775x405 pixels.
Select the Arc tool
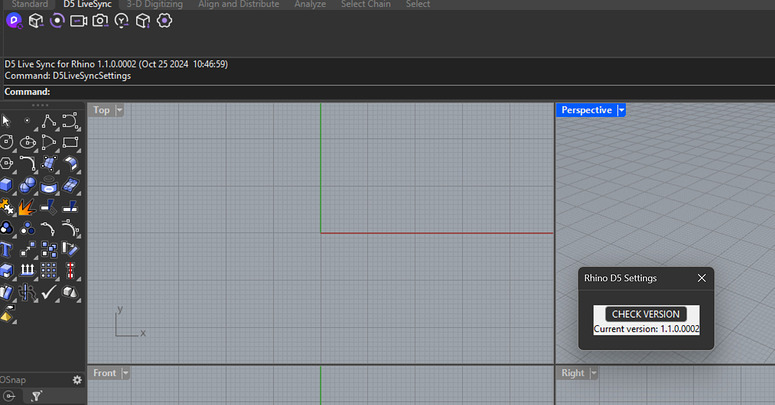click(49, 142)
